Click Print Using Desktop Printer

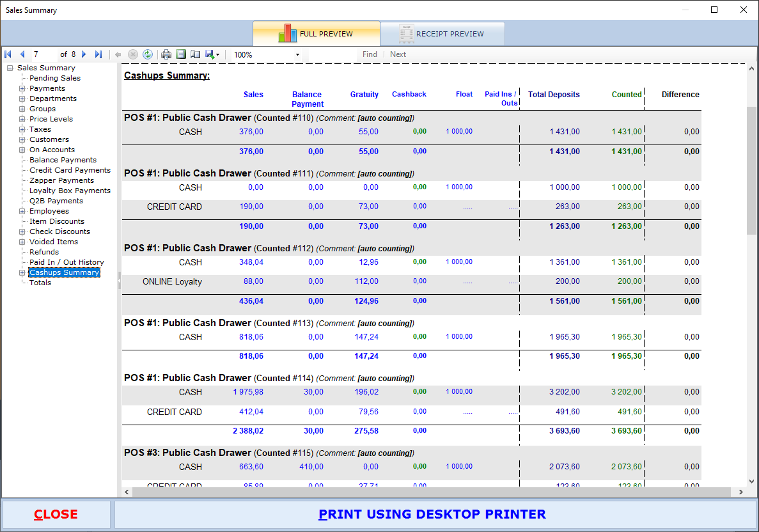pyautogui.click(x=432, y=514)
